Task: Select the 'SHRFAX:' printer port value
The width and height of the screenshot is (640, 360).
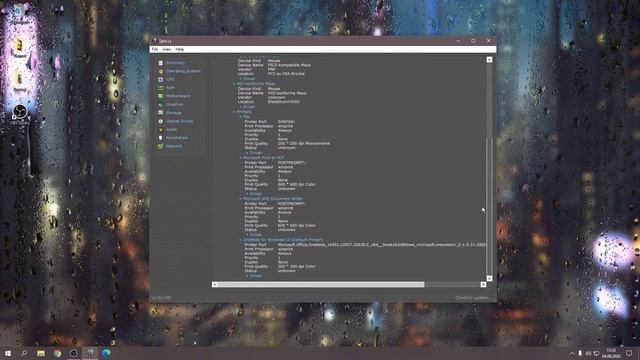Action: [x=286, y=122]
